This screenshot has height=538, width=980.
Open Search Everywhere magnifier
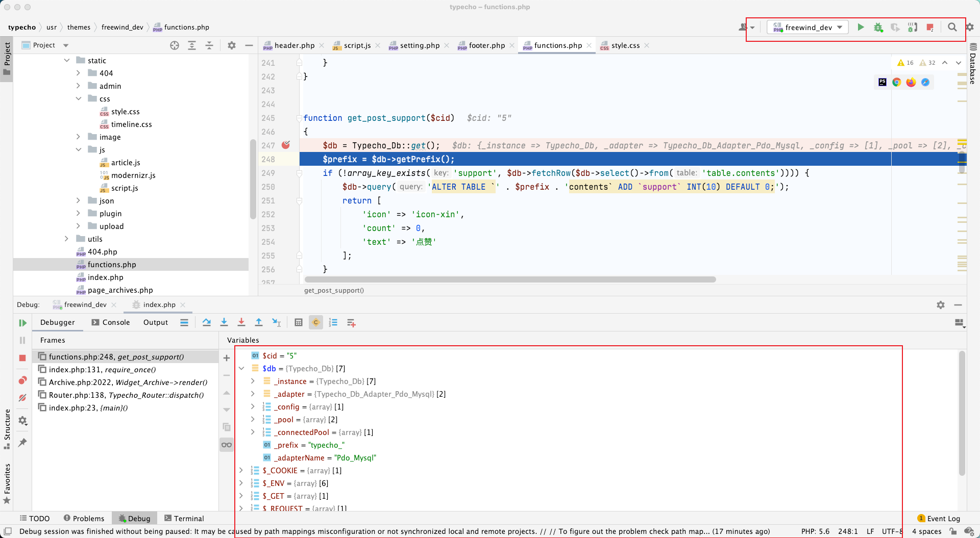tap(952, 27)
